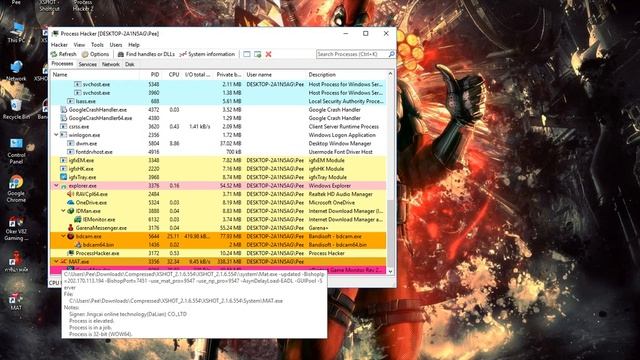
Task: Click the MAT.exe process icon
Action: [64, 262]
